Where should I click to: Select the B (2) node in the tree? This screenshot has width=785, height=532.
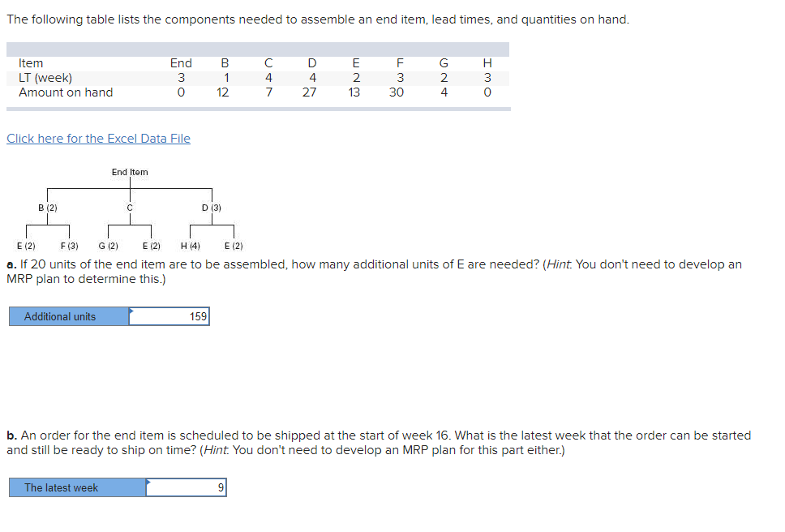click(x=46, y=208)
